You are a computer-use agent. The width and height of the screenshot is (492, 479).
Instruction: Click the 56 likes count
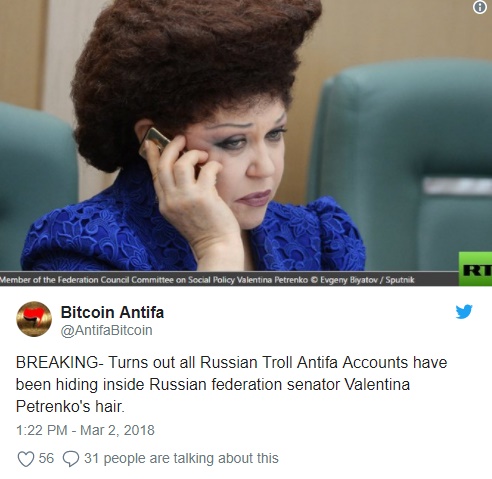click(x=46, y=458)
